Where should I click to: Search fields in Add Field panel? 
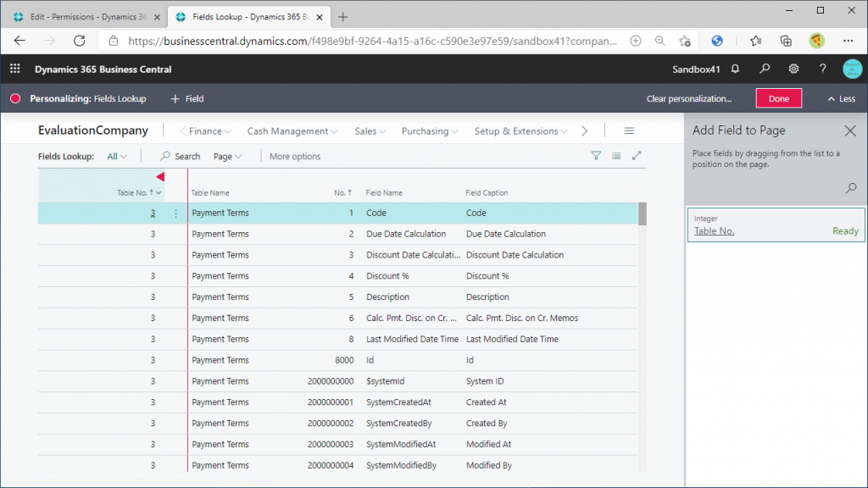point(851,188)
